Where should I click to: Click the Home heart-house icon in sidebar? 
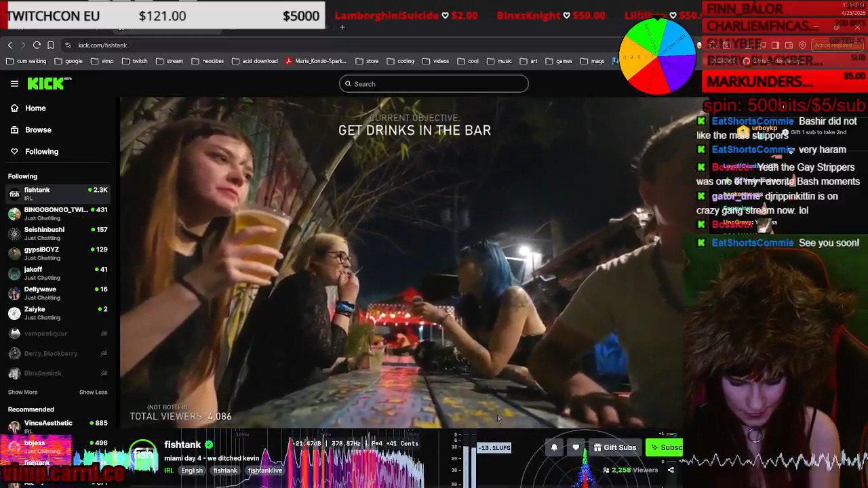(14, 108)
